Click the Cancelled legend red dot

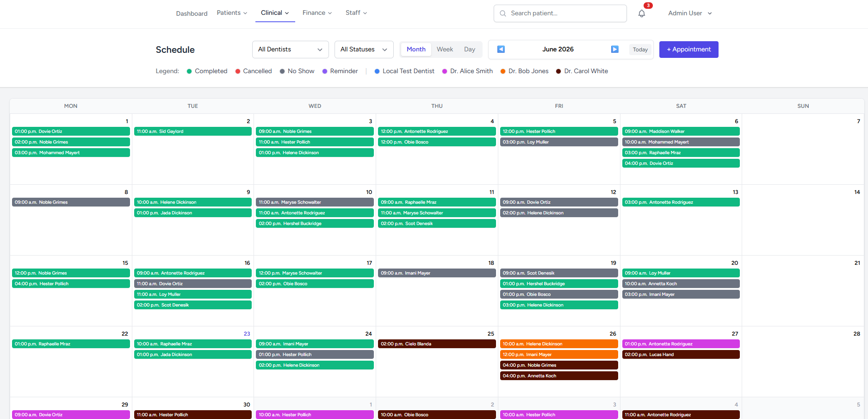[238, 71]
